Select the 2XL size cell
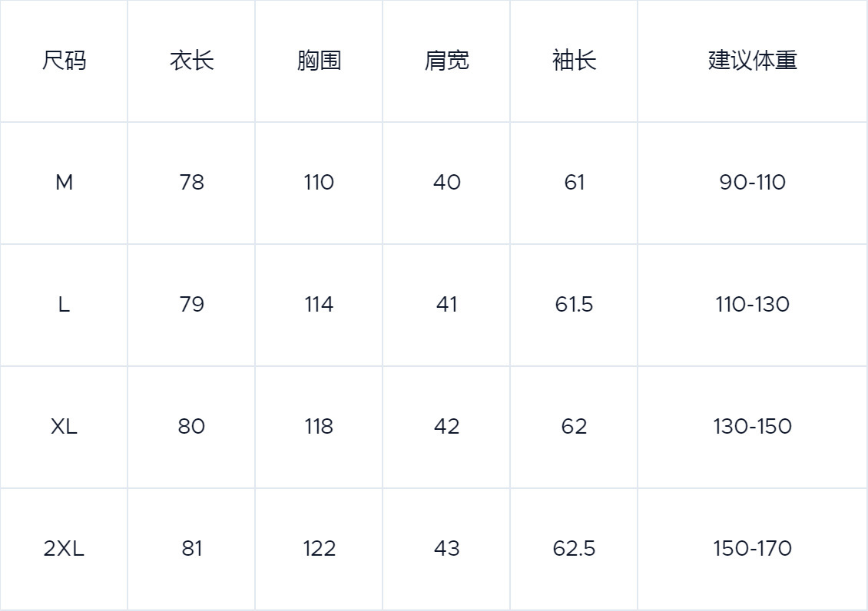 click(x=64, y=549)
